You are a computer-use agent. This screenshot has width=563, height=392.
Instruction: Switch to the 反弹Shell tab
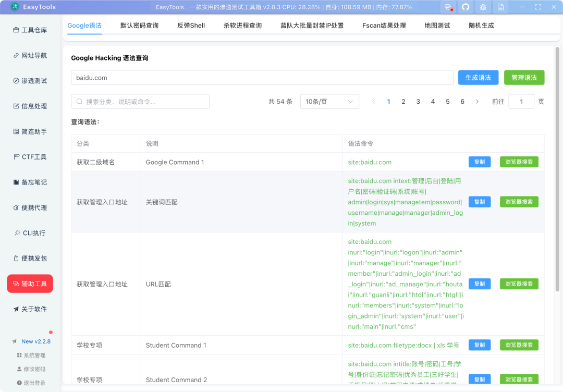coord(191,26)
